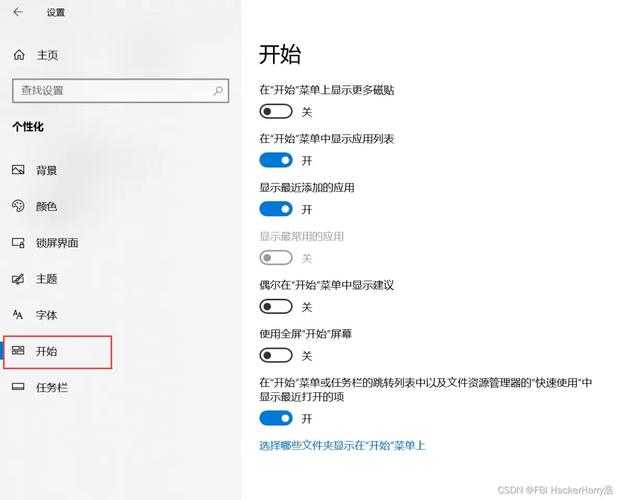Click the back arrow icon
The image size is (621, 500).
[18, 12]
